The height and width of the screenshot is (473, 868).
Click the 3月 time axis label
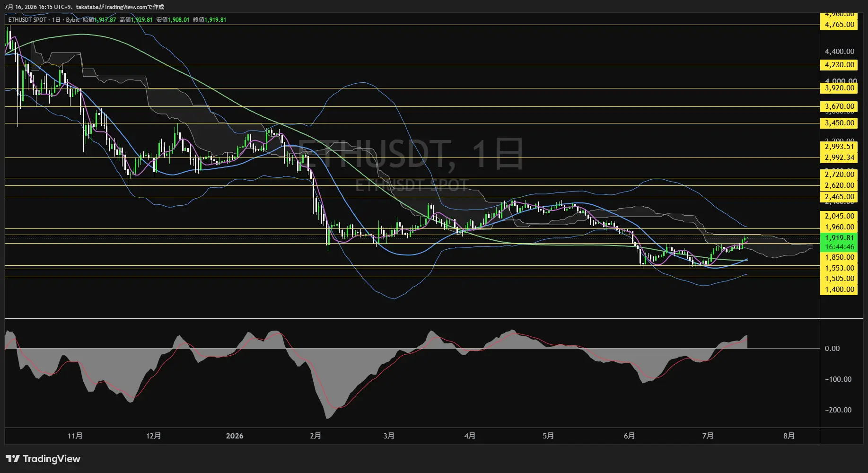tap(389, 436)
